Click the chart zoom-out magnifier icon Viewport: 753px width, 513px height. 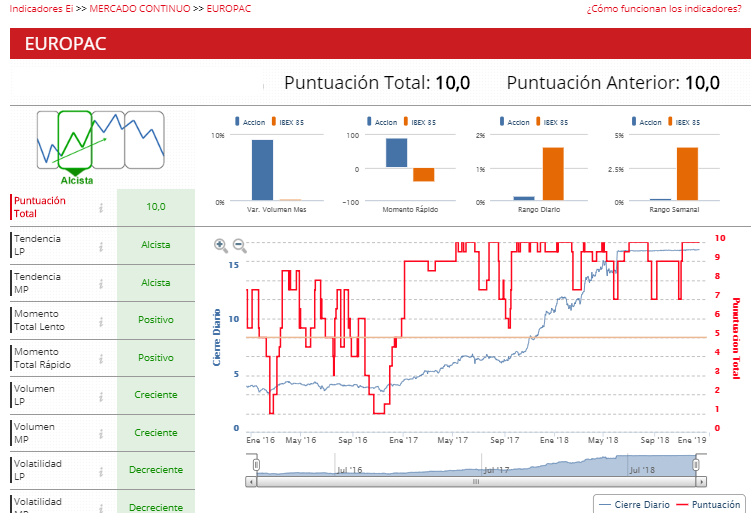[239, 245]
